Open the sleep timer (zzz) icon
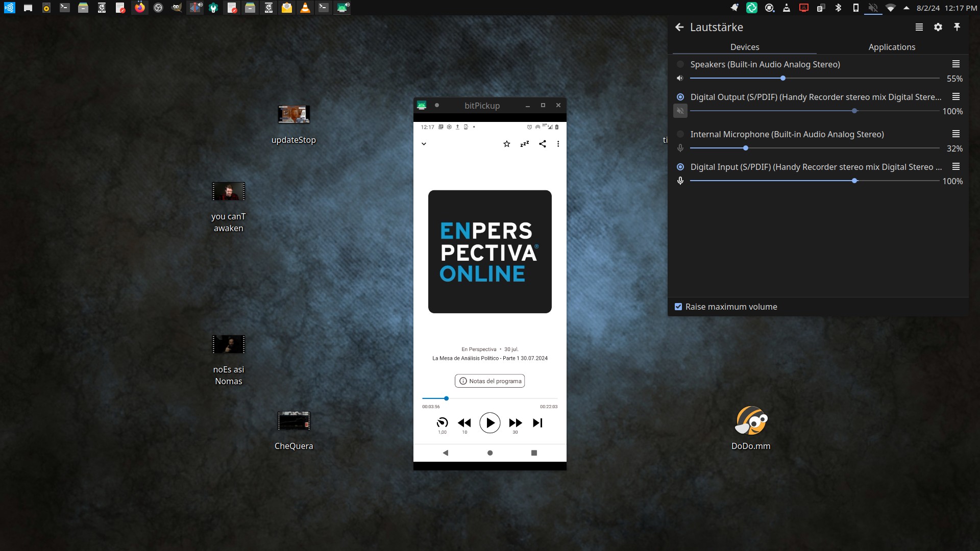This screenshot has height=551, width=980. 525,144
